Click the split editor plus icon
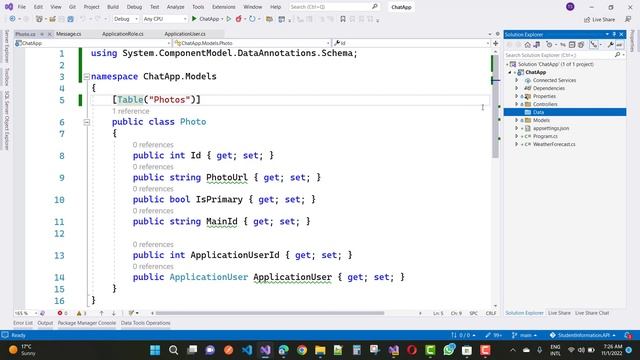 tap(496, 43)
